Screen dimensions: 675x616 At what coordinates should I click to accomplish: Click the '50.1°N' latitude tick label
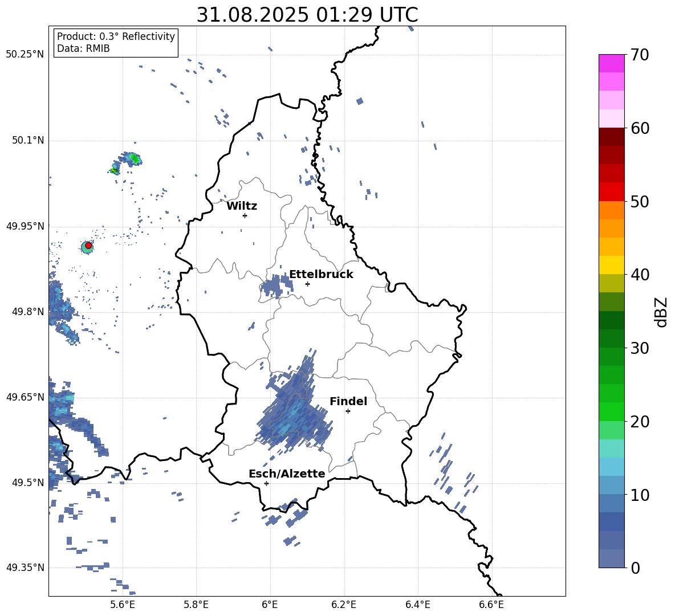coord(27,141)
